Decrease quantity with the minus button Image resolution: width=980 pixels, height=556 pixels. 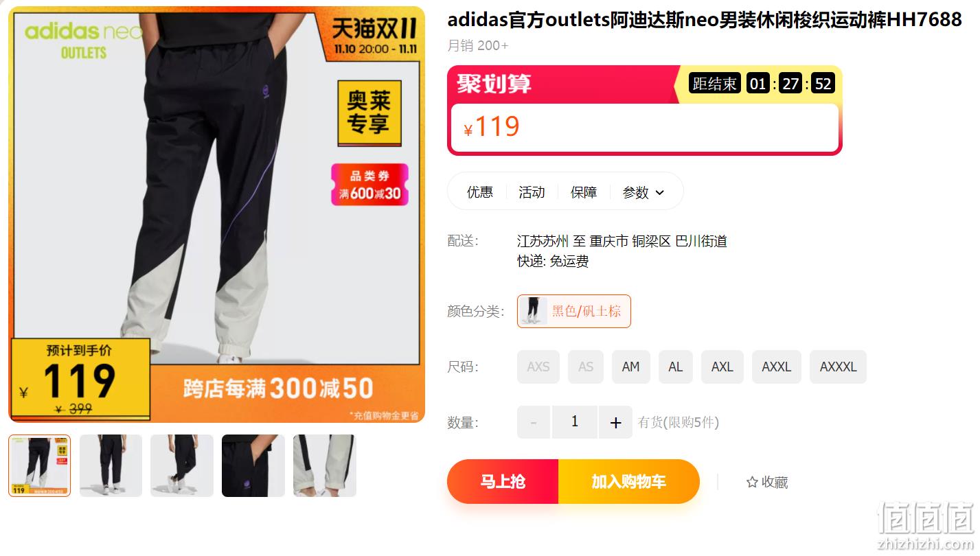point(534,422)
